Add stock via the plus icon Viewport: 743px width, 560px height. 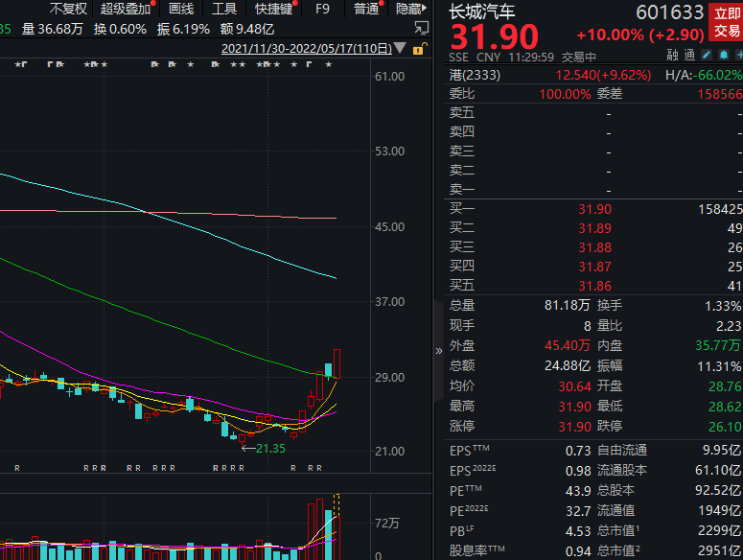pos(739,56)
